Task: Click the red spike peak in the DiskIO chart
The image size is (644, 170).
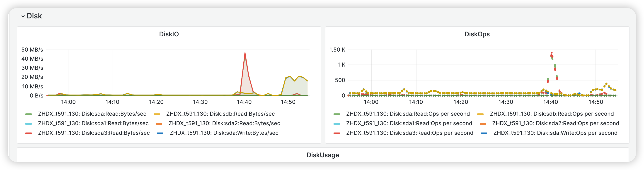Action: (x=245, y=53)
